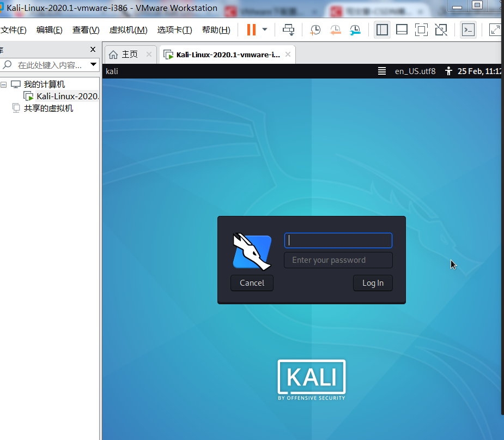Click the stretch guest display icon
504x440 pixels.
(495, 30)
